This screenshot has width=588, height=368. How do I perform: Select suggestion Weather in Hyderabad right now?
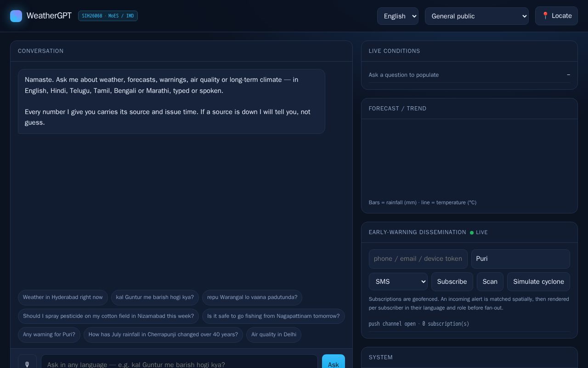[63, 297]
